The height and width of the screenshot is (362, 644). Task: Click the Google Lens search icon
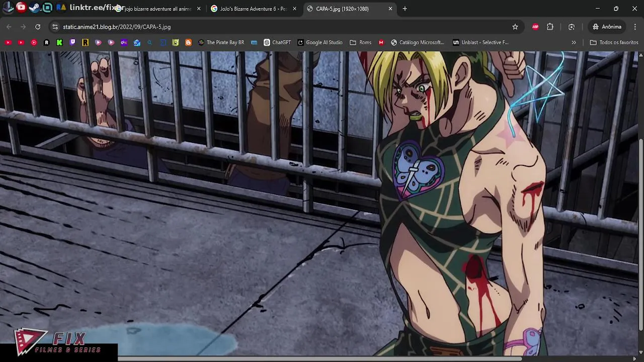(572, 27)
